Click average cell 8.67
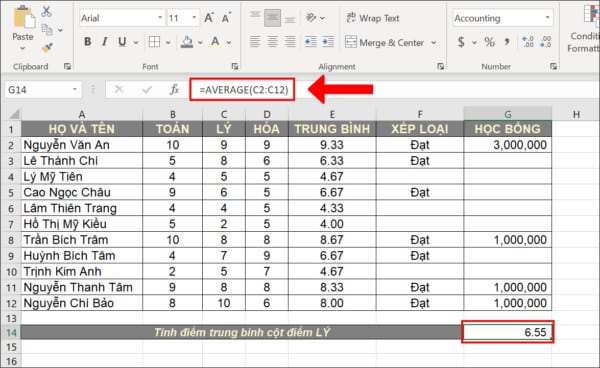600x368 pixels. 332,240
